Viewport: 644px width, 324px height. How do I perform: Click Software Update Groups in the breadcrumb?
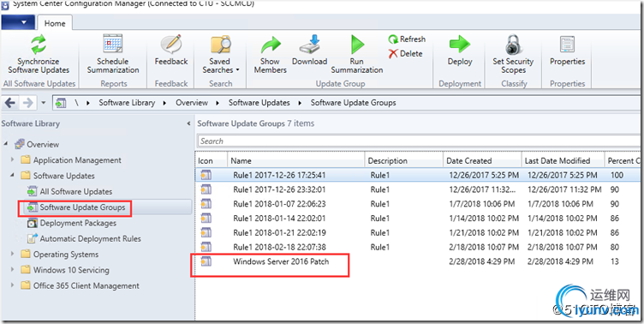click(353, 103)
